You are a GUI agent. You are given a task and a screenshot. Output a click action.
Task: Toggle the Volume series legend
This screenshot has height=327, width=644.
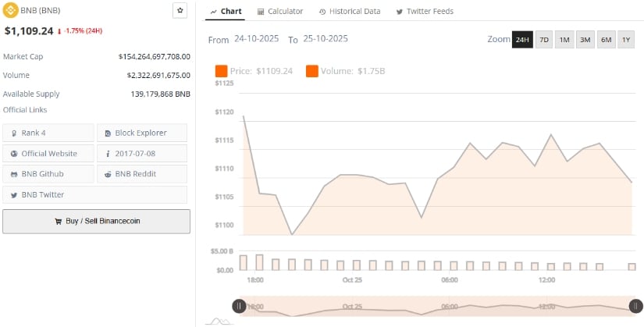tap(346, 71)
